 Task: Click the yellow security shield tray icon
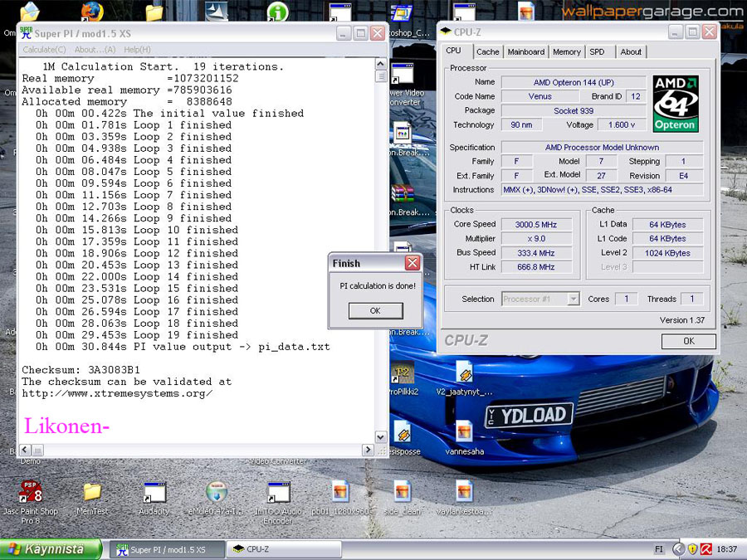pos(692,549)
